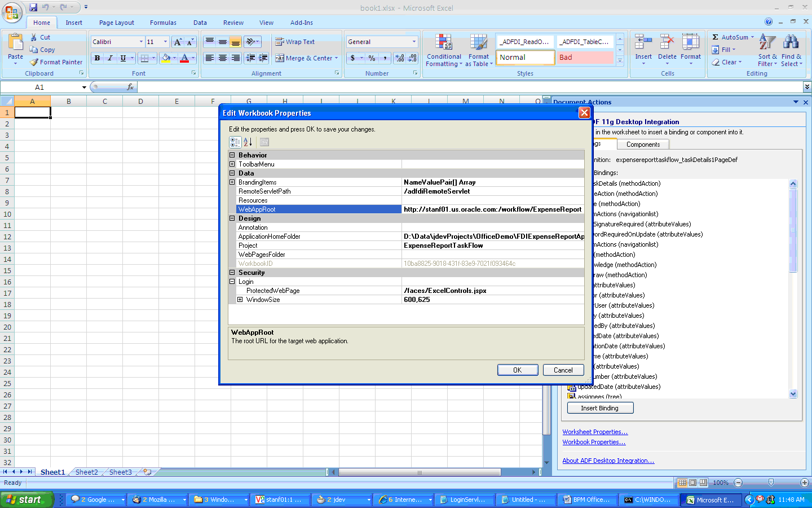
Task: Click the Comma Style icon
Action: (x=385, y=58)
